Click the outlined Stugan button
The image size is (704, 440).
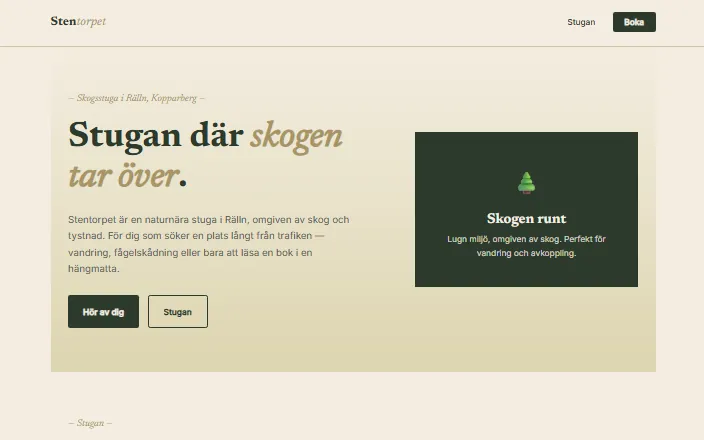pos(178,312)
